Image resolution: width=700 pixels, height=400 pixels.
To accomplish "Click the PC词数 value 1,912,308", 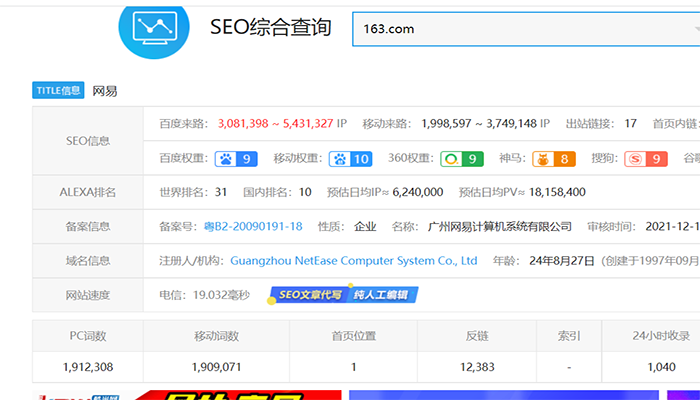I will coord(88,367).
